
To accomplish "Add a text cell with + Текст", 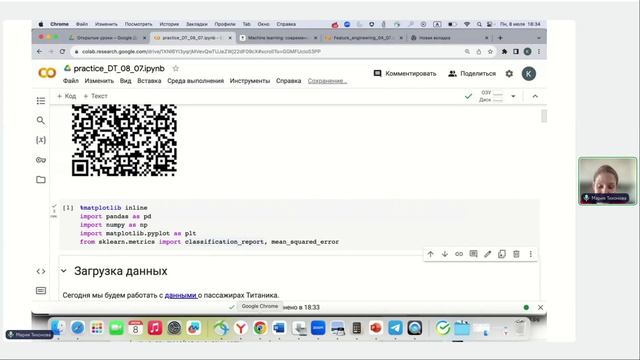I will click(95, 96).
